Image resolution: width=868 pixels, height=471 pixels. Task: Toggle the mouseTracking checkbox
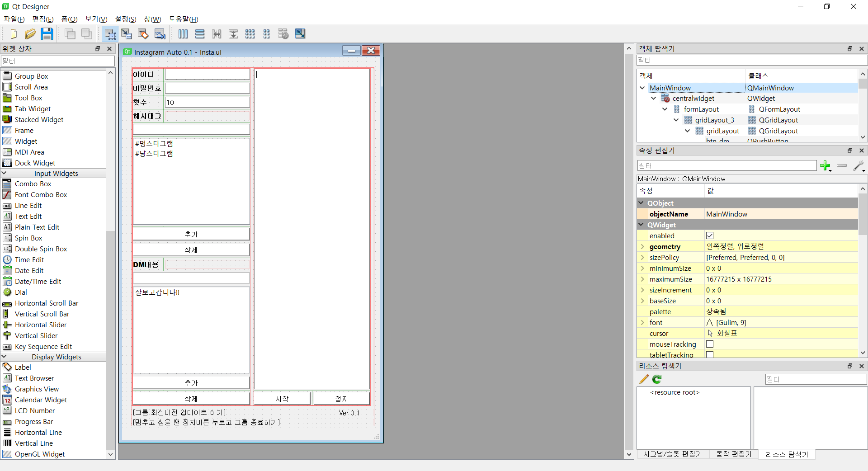pos(710,344)
